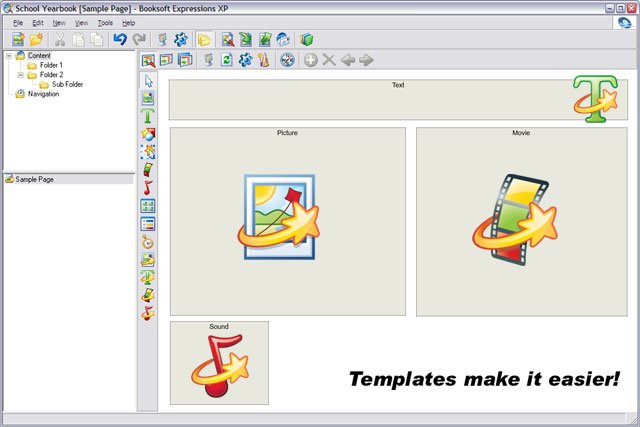Click the round plus Add button

click(x=311, y=60)
